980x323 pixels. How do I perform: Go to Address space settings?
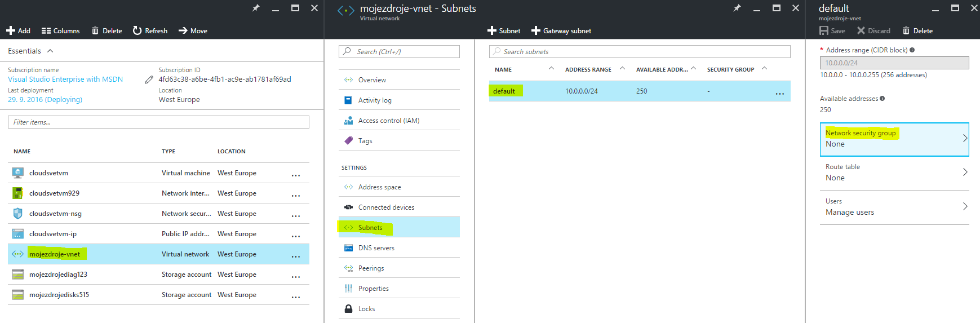tap(399, 187)
